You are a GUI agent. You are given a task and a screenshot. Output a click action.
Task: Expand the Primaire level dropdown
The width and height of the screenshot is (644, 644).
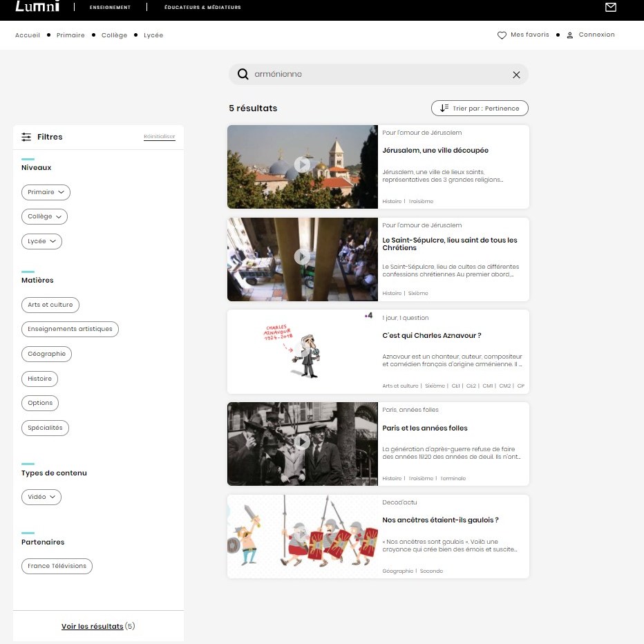pyautogui.click(x=46, y=192)
